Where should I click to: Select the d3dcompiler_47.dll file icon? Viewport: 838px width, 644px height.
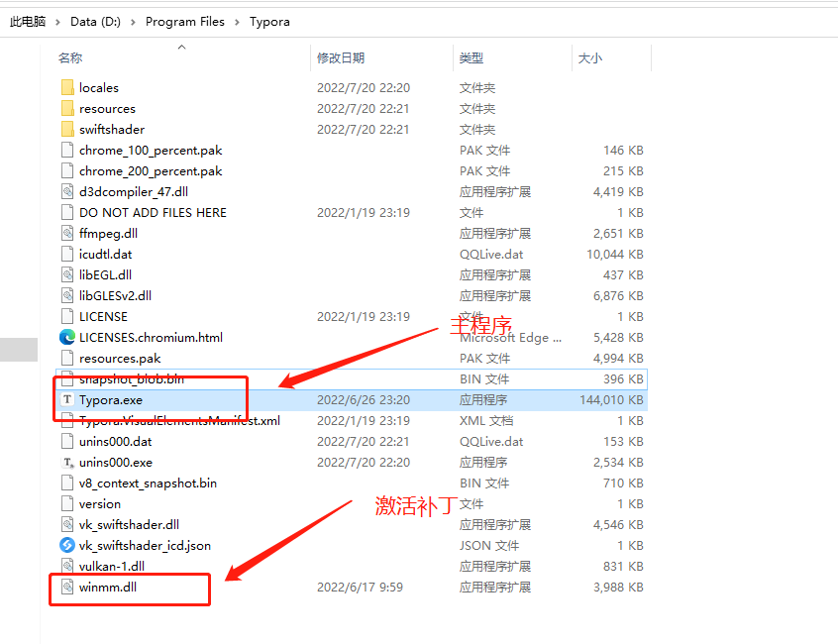pyautogui.click(x=67, y=192)
